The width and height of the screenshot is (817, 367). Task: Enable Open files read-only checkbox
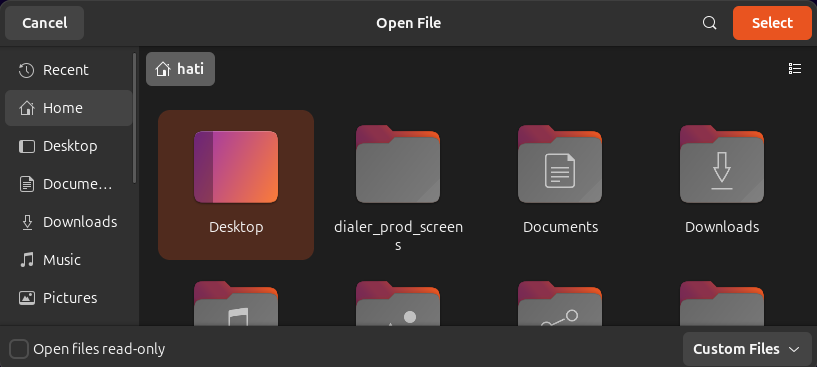tap(19, 349)
